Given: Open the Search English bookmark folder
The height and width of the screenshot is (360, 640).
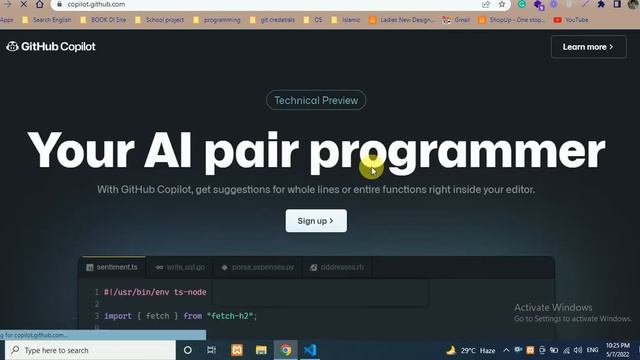Looking at the screenshot, I should 47,20.
